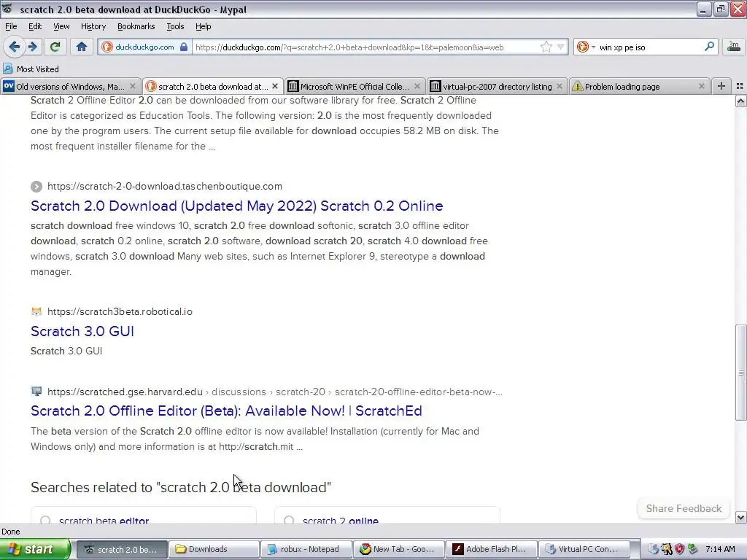Click the page scrollbar down arrow
The image size is (747, 560).
tap(740, 517)
